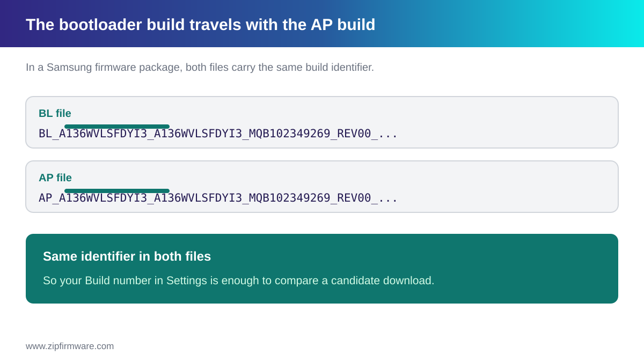
Task: Click the BL_A136WVLSFDYI3 filename text
Action: [x=218, y=134]
